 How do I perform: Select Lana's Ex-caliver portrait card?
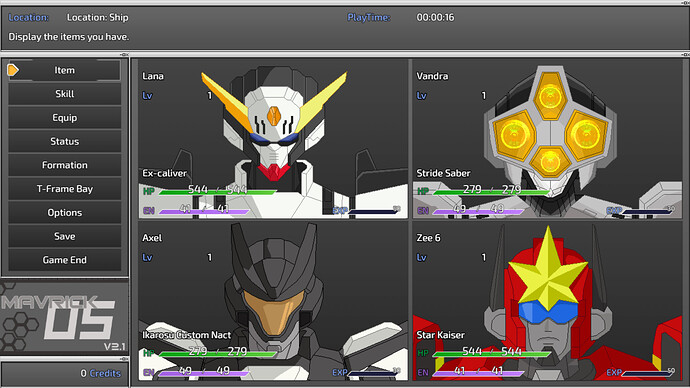click(x=273, y=139)
